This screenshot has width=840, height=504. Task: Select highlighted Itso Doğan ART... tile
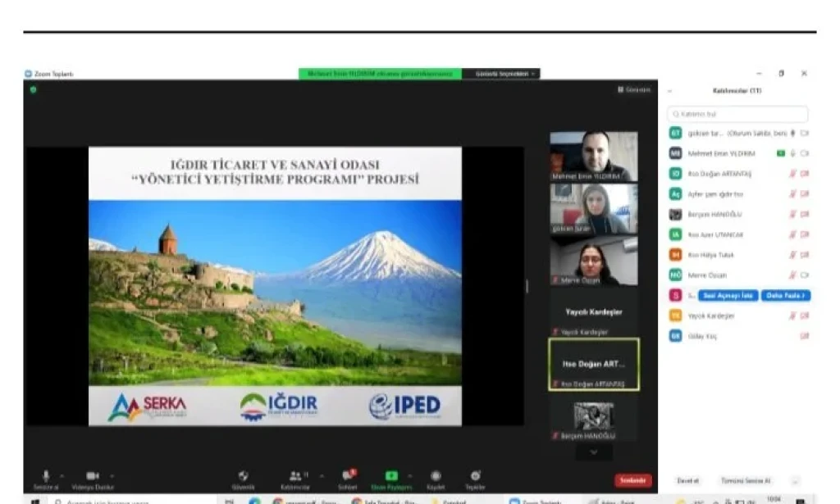(594, 365)
